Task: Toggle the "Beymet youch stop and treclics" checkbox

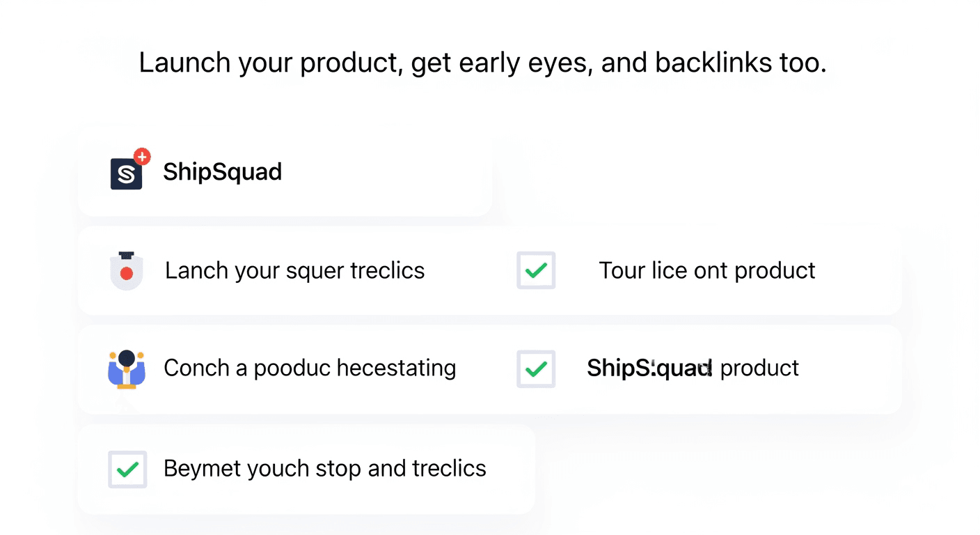Action: coord(127,469)
